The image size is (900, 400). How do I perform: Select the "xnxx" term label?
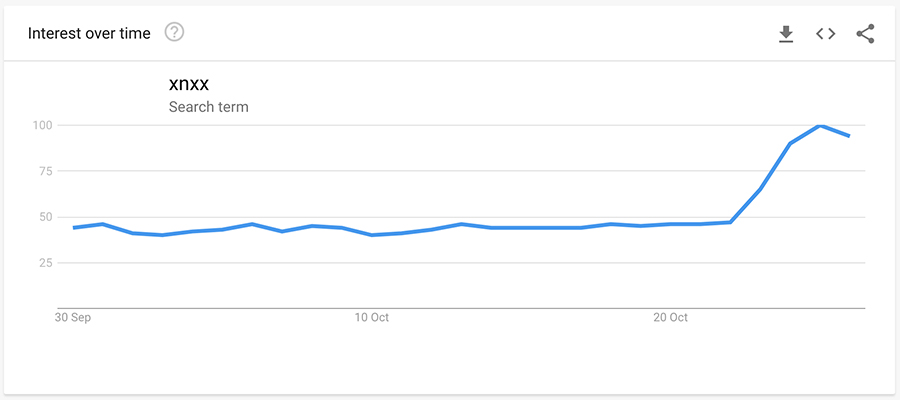pyautogui.click(x=189, y=84)
